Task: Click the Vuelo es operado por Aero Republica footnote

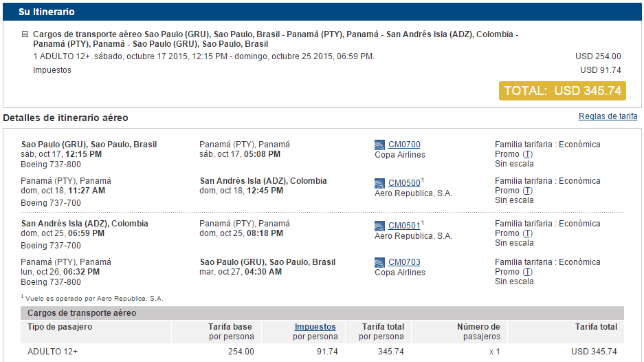Action: tap(92, 298)
